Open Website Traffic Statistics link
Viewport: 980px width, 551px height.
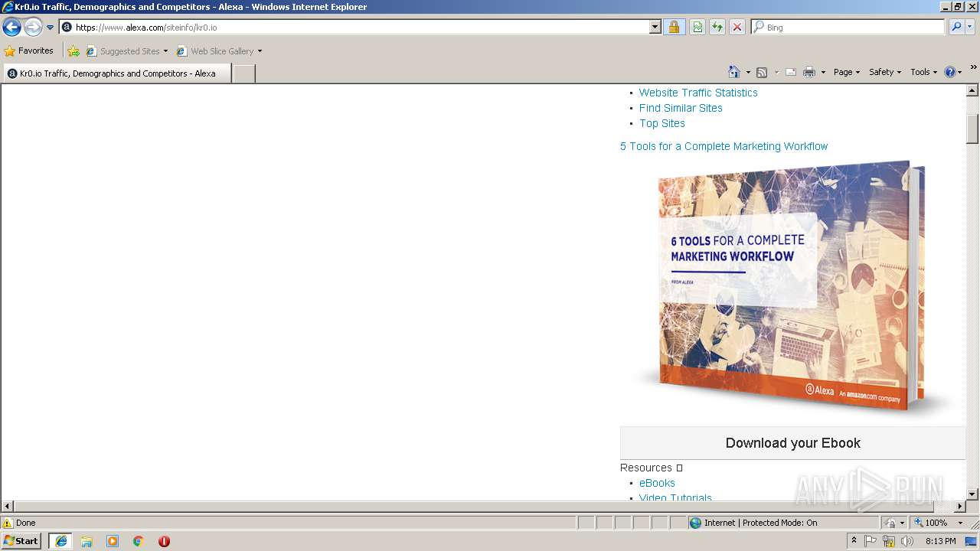tap(698, 93)
